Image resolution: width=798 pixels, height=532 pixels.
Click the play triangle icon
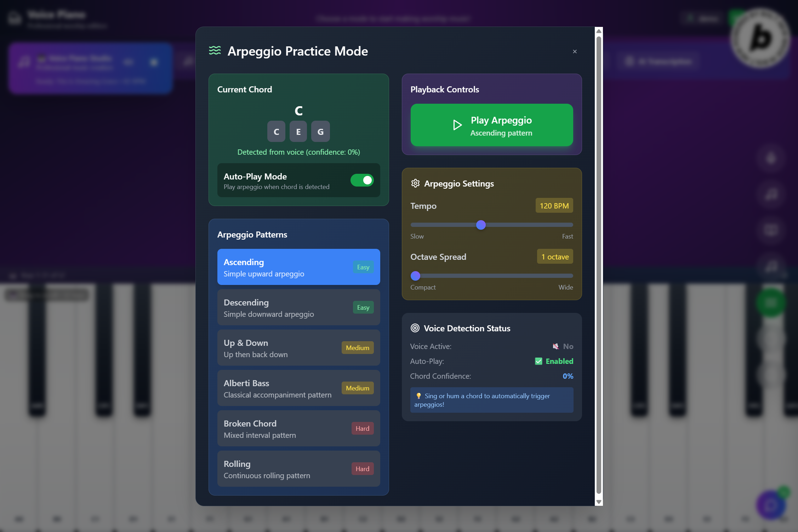pos(457,125)
